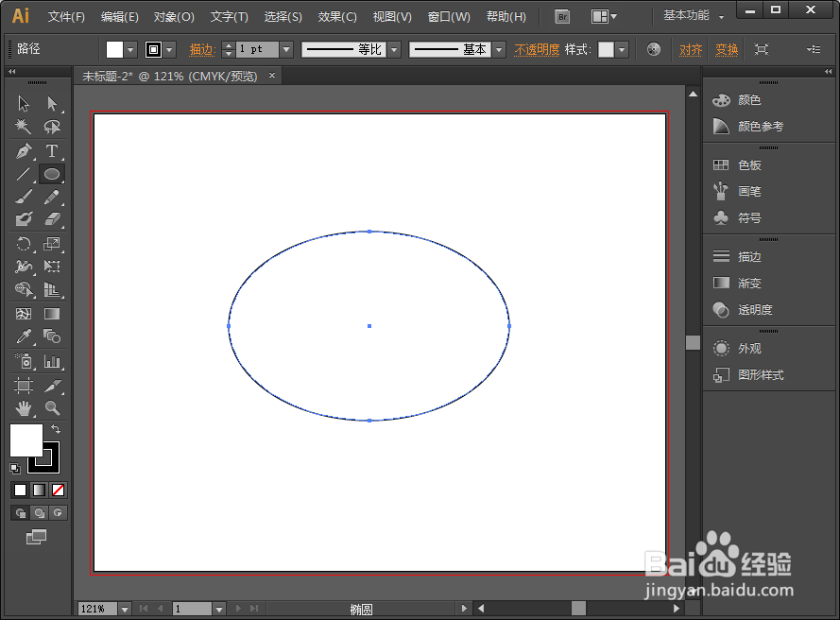Select the Scale tool
Image resolution: width=840 pixels, height=620 pixels.
click(52, 244)
